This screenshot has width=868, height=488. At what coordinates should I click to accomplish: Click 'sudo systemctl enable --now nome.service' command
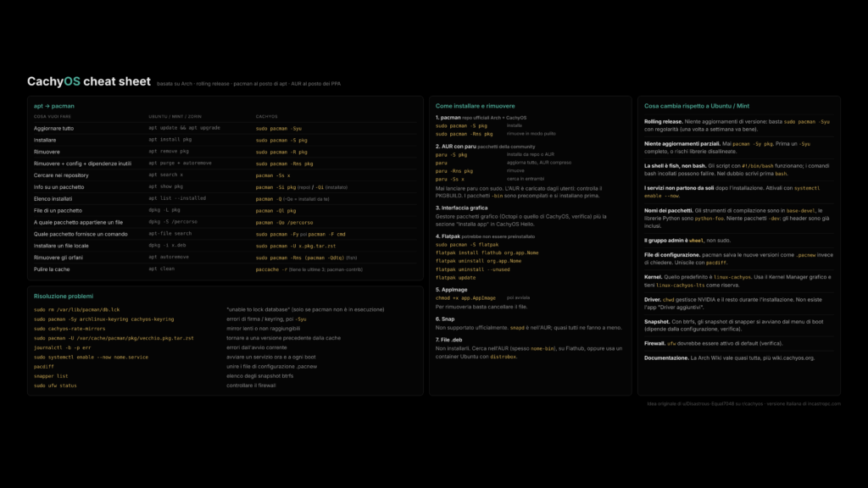tap(91, 358)
